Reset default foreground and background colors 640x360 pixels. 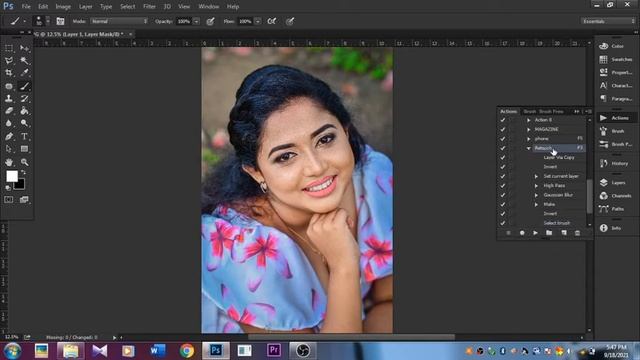pos(8,188)
